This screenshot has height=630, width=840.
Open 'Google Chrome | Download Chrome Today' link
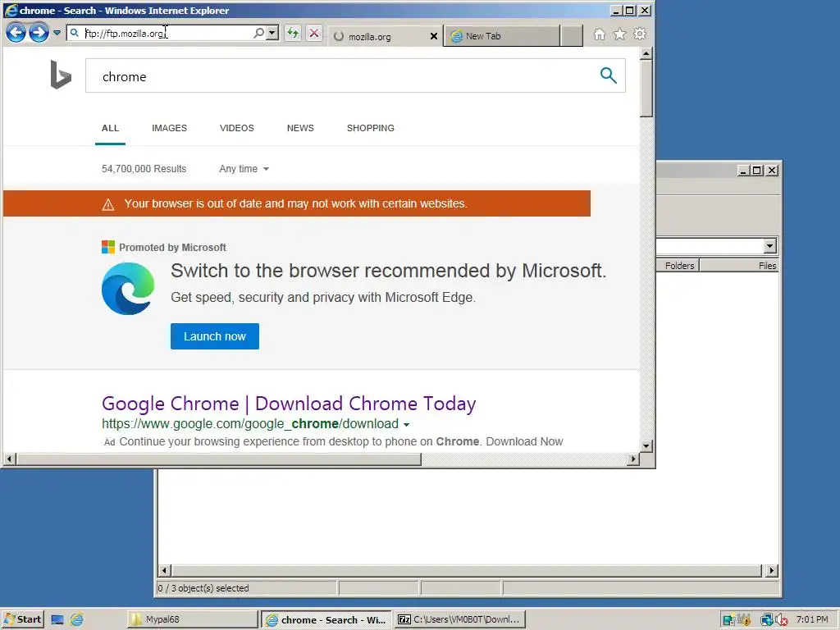pos(289,404)
